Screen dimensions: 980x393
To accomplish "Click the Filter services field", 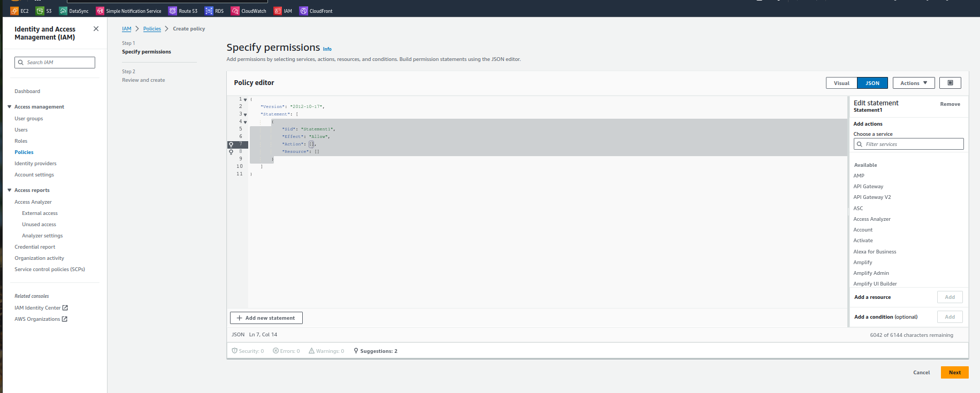I will pos(908,144).
